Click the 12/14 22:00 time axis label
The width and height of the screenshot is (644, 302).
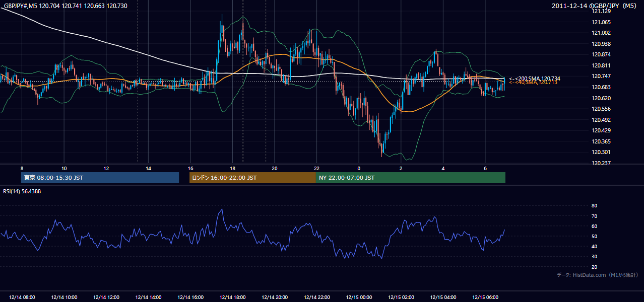coord(317,297)
